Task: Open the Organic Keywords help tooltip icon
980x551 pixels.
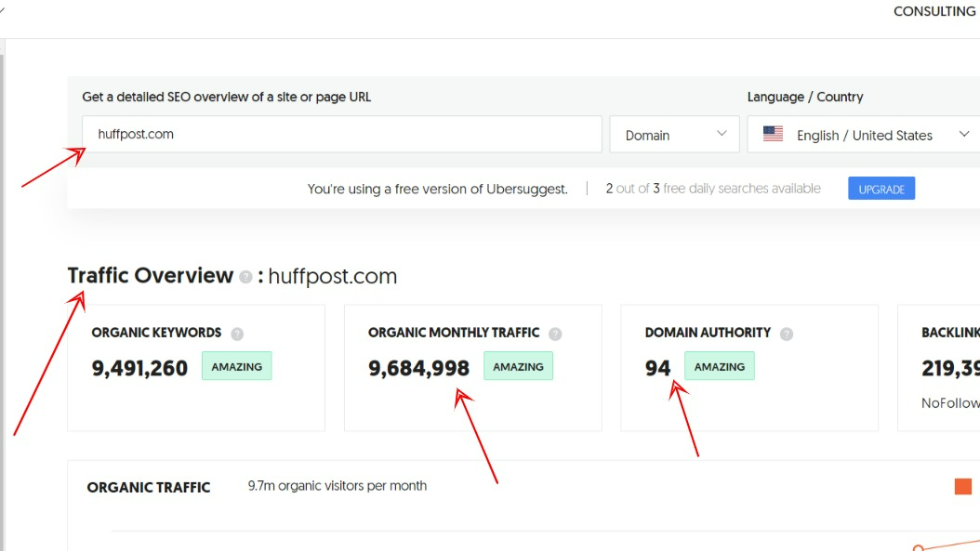Action: pyautogui.click(x=237, y=334)
